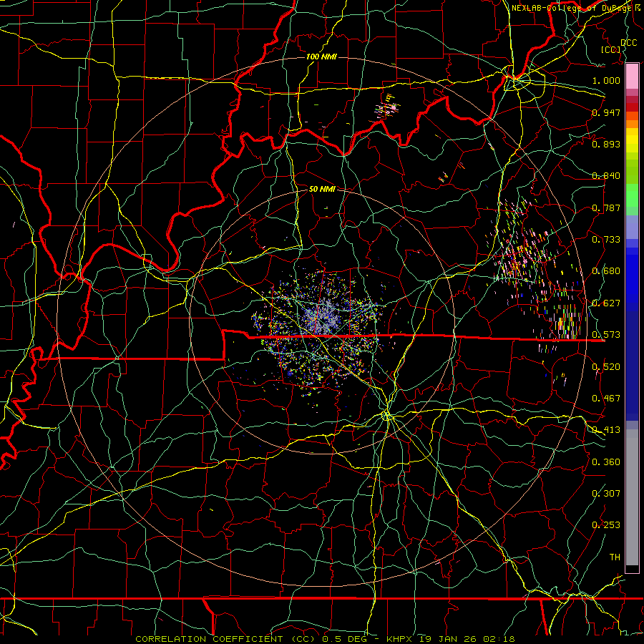
Task: Click the 0.947 scale value
Action: click(606, 112)
